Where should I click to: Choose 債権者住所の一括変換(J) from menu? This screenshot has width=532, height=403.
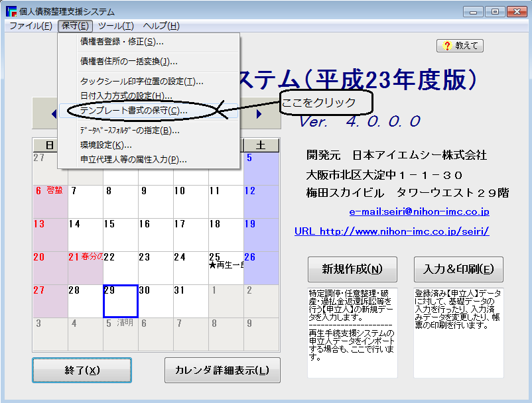(128, 62)
